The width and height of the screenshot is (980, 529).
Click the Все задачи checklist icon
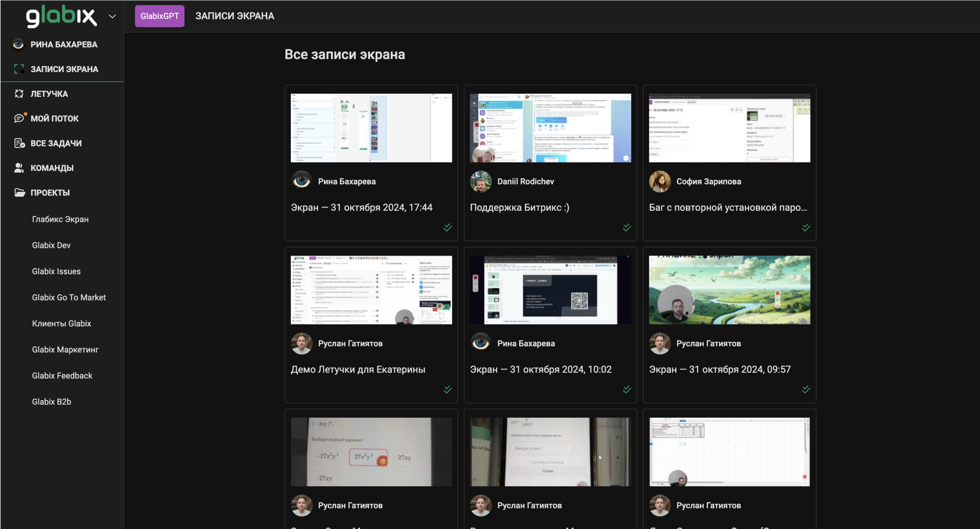point(19,143)
